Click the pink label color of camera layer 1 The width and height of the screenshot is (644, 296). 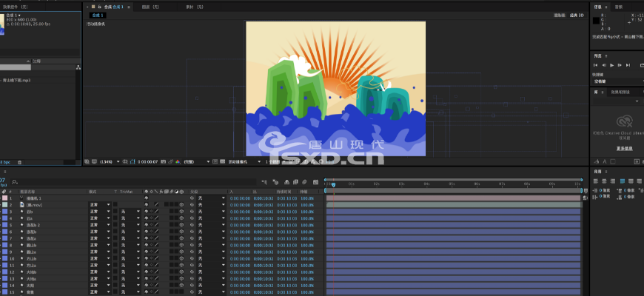[4, 198]
